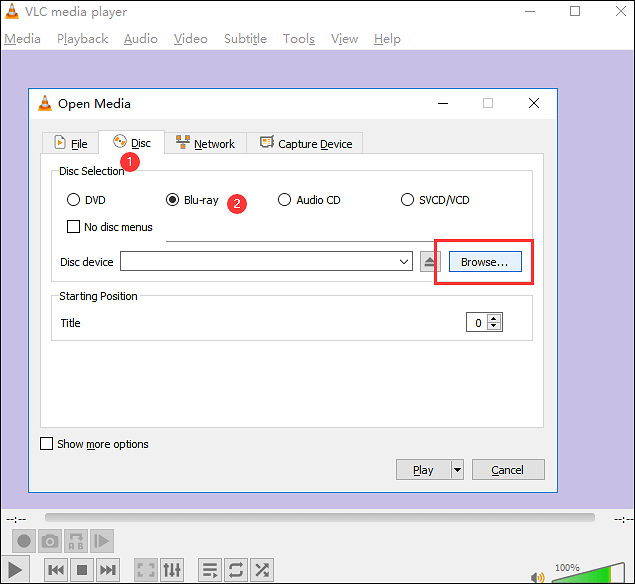Toggle fullscreen video mode
The image size is (635, 584).
click(146, 570)
